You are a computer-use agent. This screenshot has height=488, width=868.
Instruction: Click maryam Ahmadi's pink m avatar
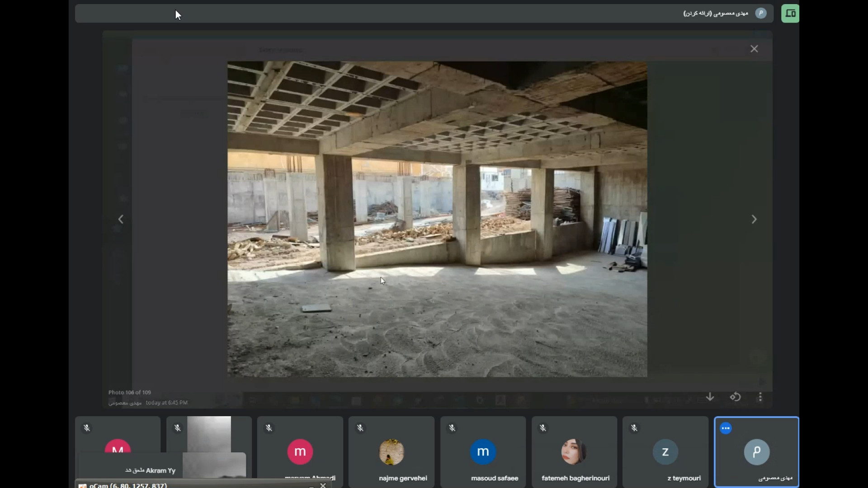click(300, 451)
